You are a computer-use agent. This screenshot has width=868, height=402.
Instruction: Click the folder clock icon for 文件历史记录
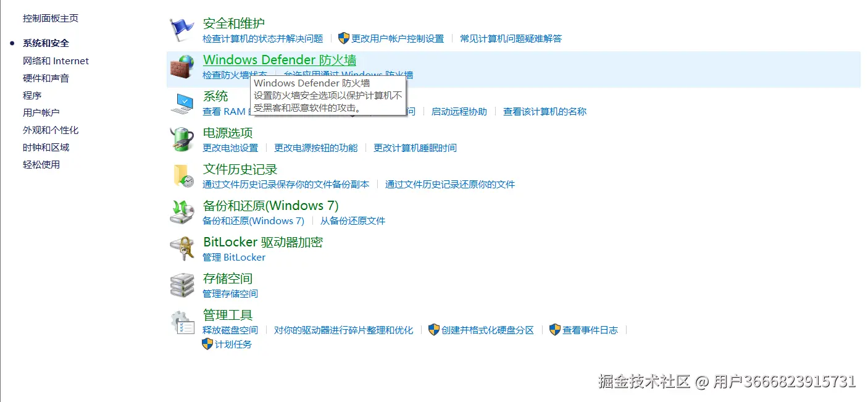coord(182,176)
